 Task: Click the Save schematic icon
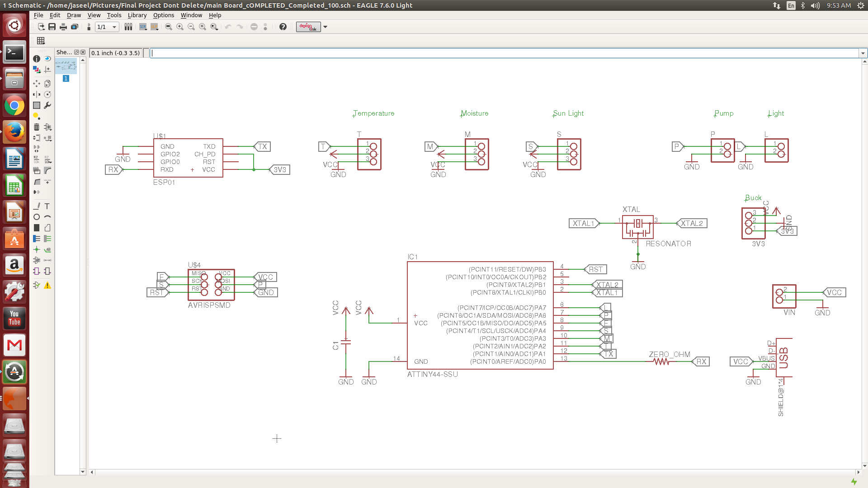52,27
